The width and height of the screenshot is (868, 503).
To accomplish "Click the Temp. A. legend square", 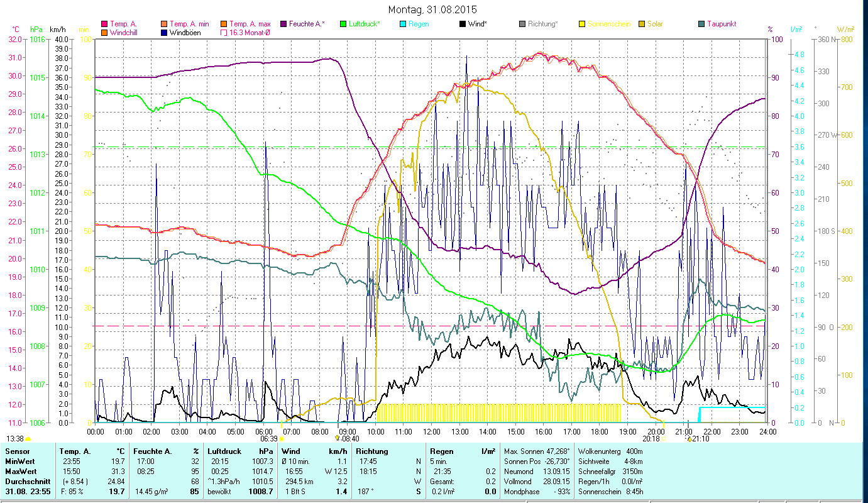I will tap(104, 24).
